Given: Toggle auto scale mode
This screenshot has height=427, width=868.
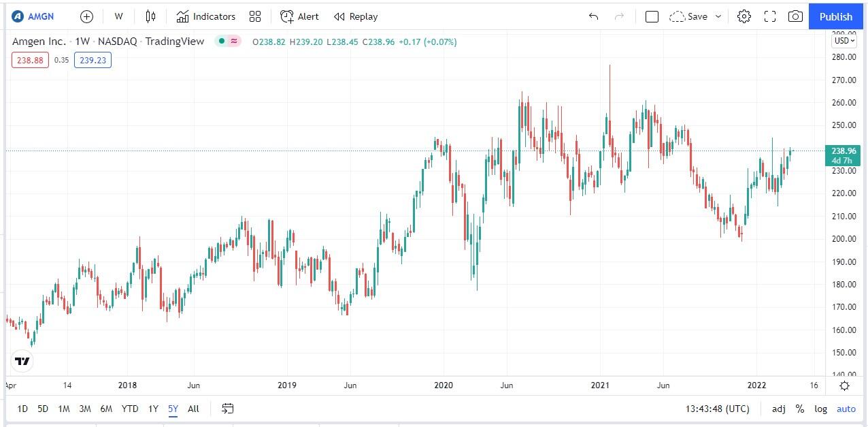Looking at the screenshot, I should tap(846, 409).
